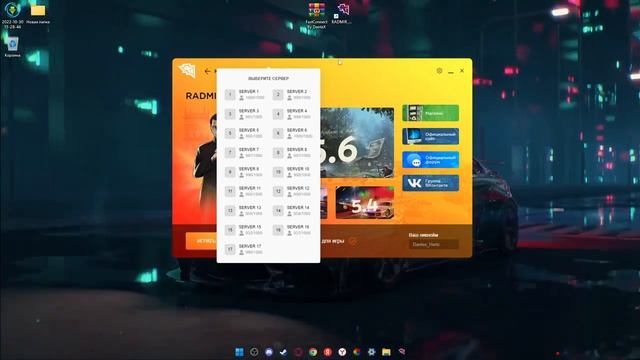Open the official forum button
The height and width of the screenshot is (360, 640).
(430, 160)
